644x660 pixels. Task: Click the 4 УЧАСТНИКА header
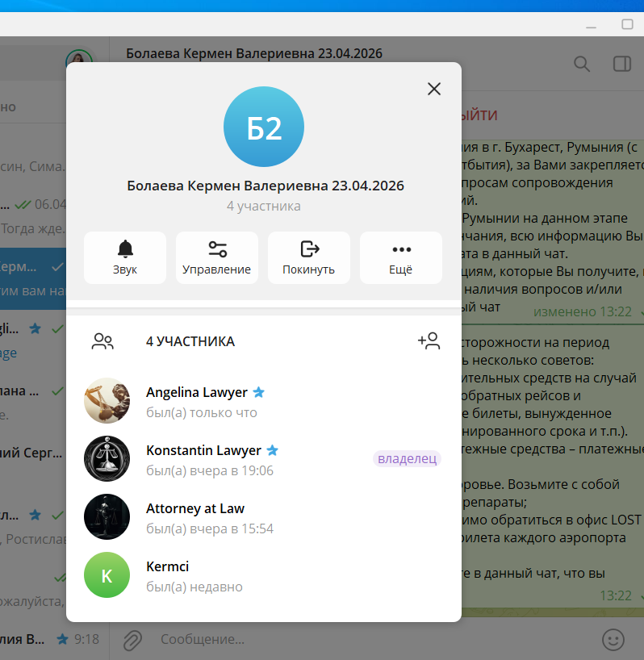[190, 341]
